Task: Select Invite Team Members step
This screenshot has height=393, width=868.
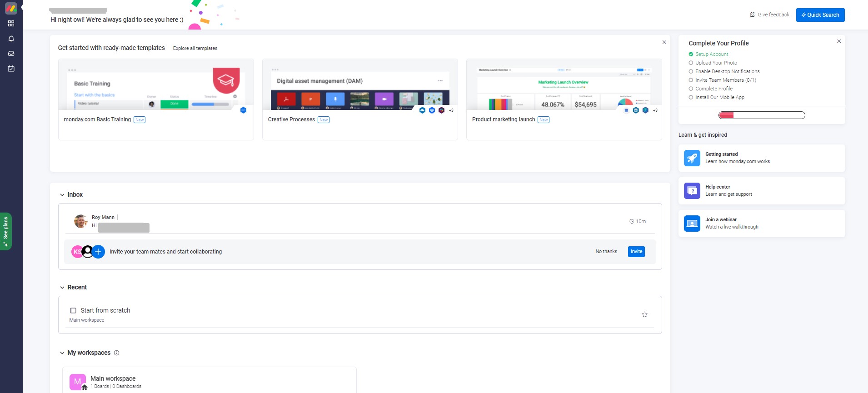Action: click(x=722, y=80)
